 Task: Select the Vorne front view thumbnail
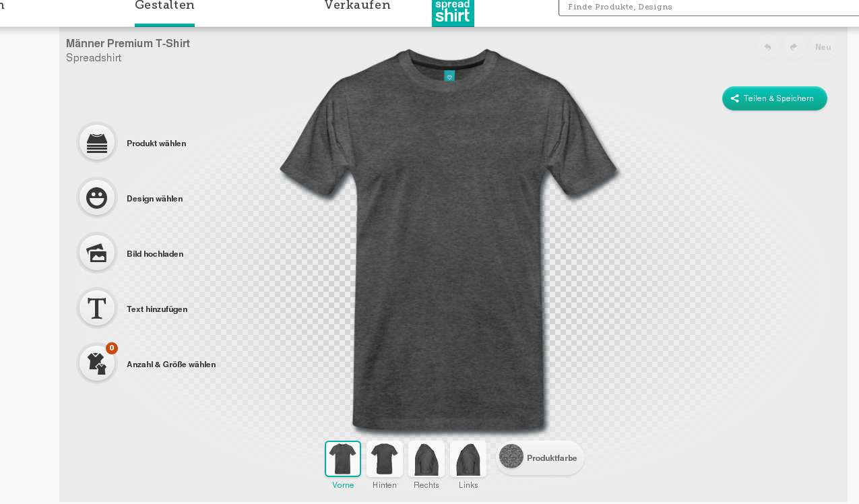tap(343, 459)
